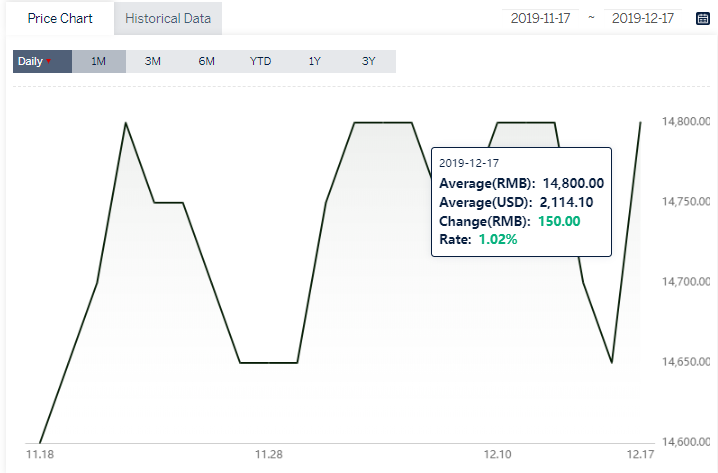Click the 12.10 axis date label
This screenshot has width=718, height=473.
[x=498, y=454]
